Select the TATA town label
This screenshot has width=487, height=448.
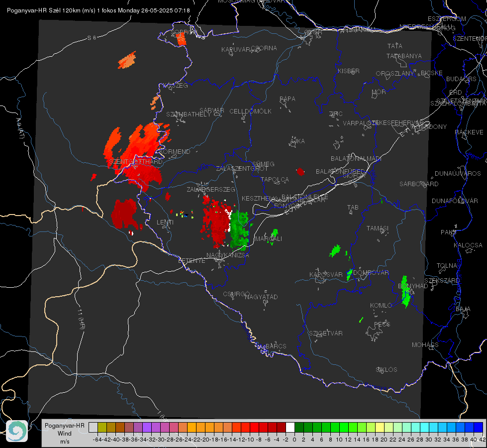click(x=395, y=46)
